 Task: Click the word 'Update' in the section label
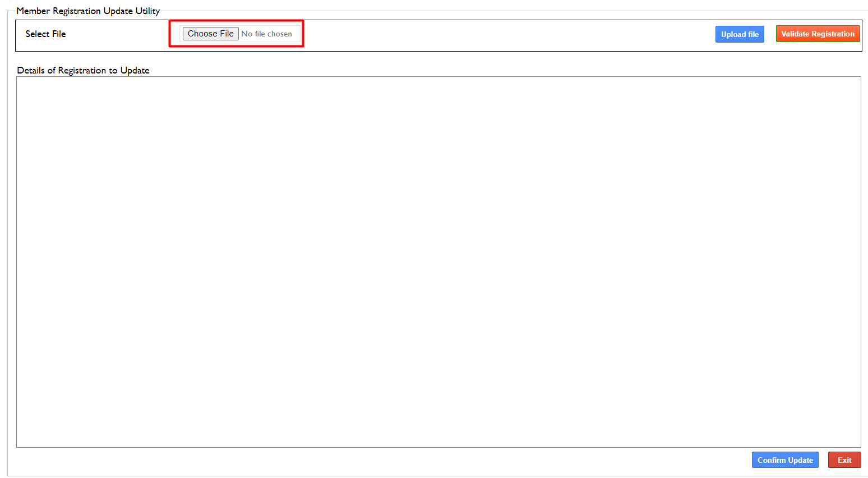[x=135, y=71]
